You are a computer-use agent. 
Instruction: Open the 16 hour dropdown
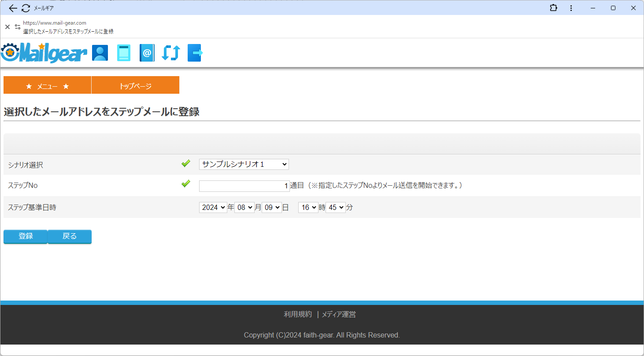pos(308,207)
